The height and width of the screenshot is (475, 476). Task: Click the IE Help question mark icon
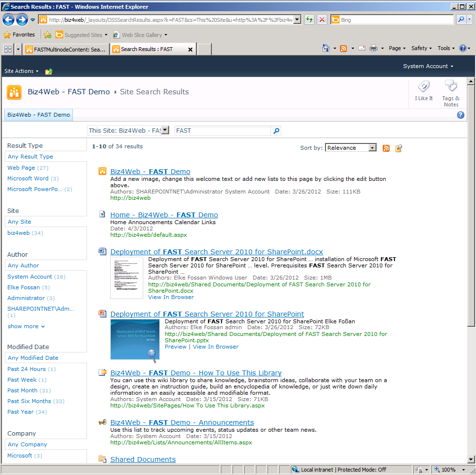(x=462, y=48)
